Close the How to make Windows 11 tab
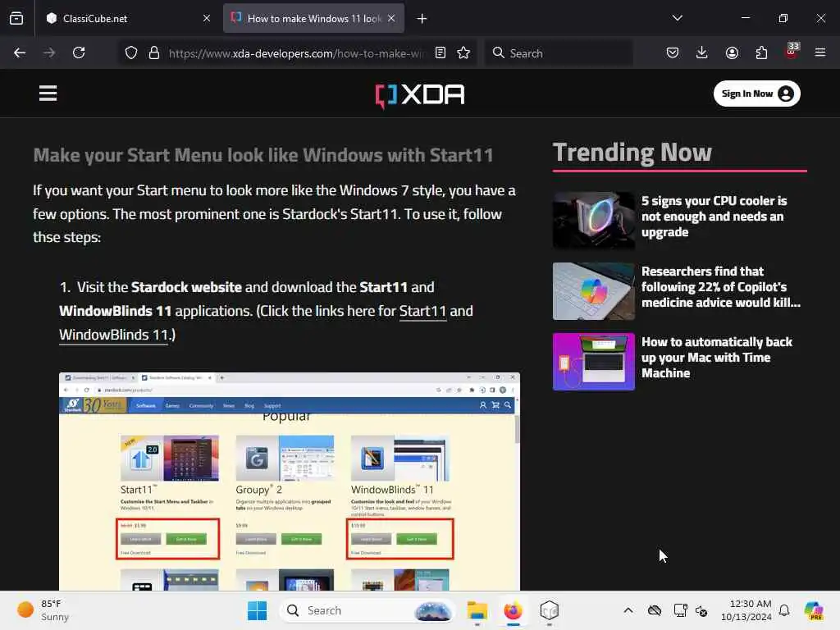The image size is (840, 630). coord(391,18)
